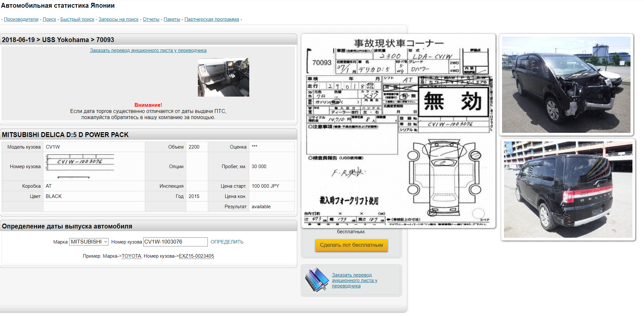This screenshot has width=644, height=317.
Task: Click the TOYOTA example brand link
Action: pyautogui.click(x=131, y=256)
